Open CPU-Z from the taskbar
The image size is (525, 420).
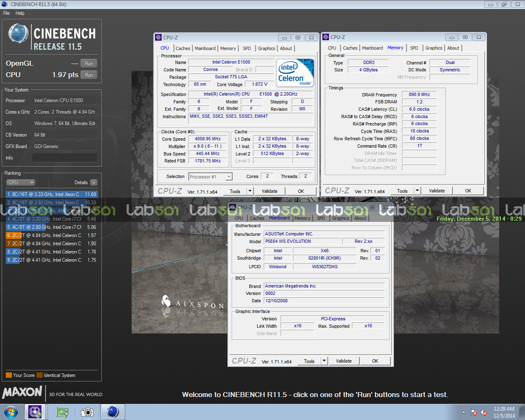(x=35, y=412)
